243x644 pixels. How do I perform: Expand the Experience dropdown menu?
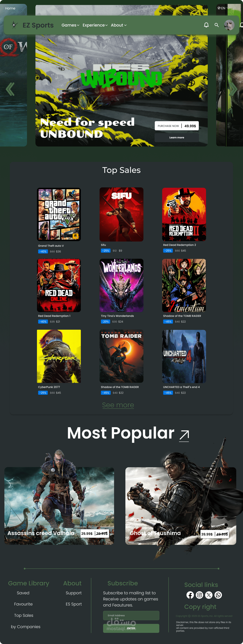(x=95, y=25)
